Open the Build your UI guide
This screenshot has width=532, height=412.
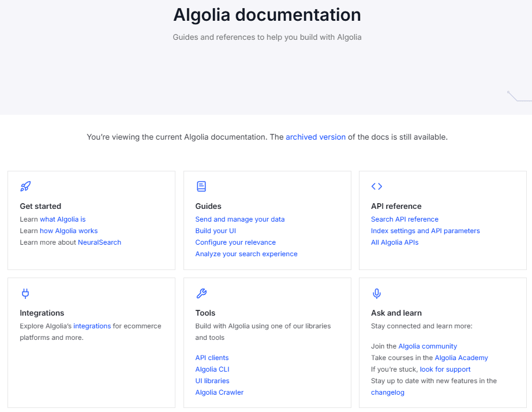click(x=215, y=231)
